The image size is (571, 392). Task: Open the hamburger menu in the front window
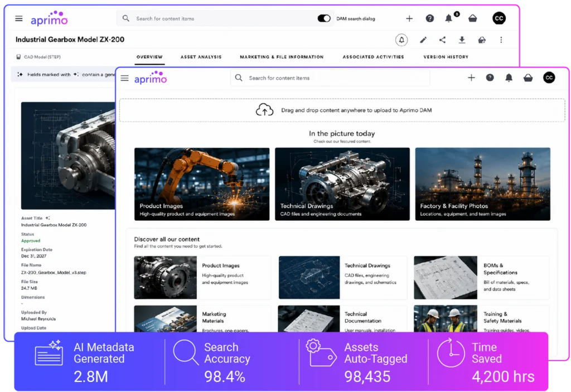[x=124, y=78]
